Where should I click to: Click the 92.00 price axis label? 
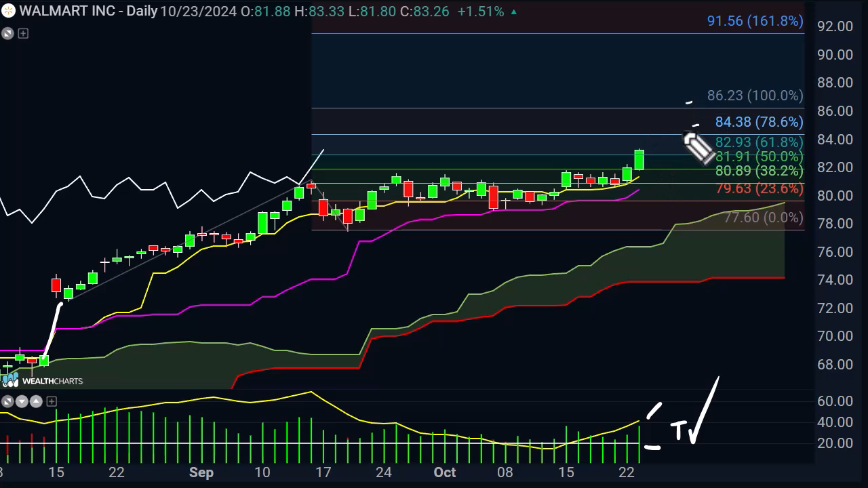835,26
